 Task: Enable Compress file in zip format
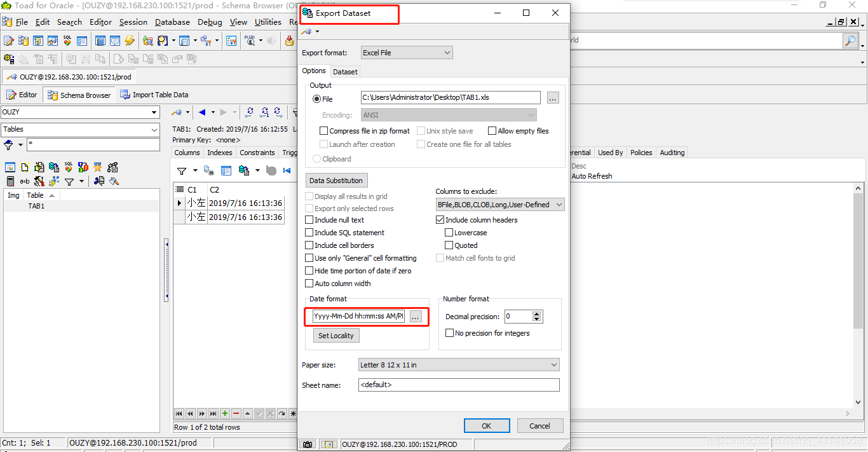(x=365, y=131)
